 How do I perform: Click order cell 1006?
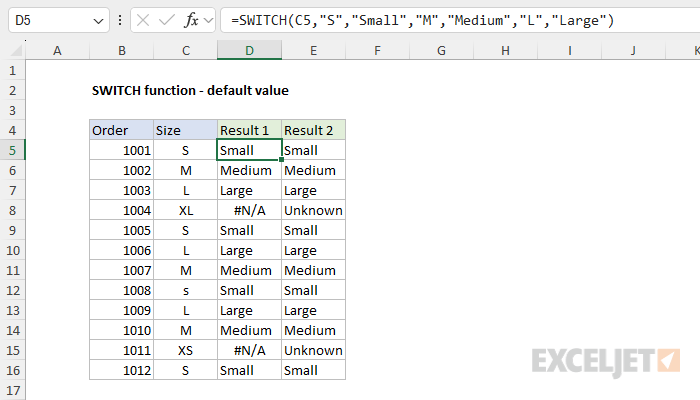coord(121,250)
